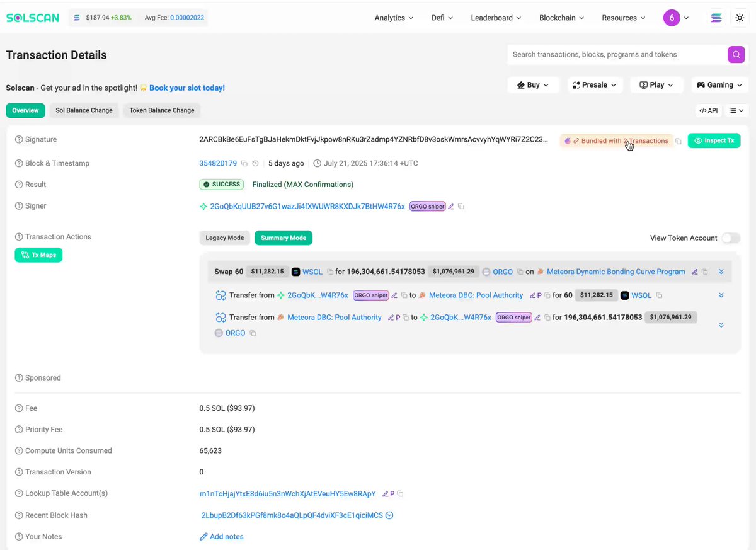The height and width of the screenshot is (550, 756).
Task: Copy the transaction signature
Action: tap(679, 141)
